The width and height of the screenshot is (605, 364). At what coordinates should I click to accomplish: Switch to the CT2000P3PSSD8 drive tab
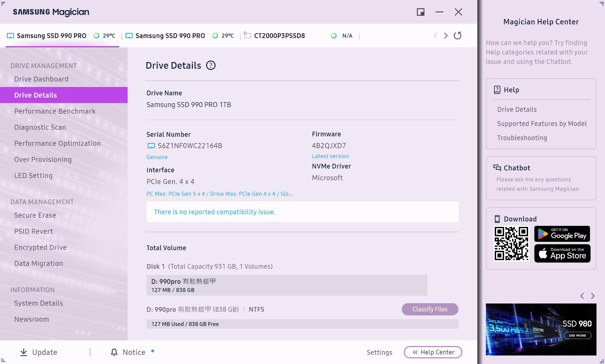point(300,36)
